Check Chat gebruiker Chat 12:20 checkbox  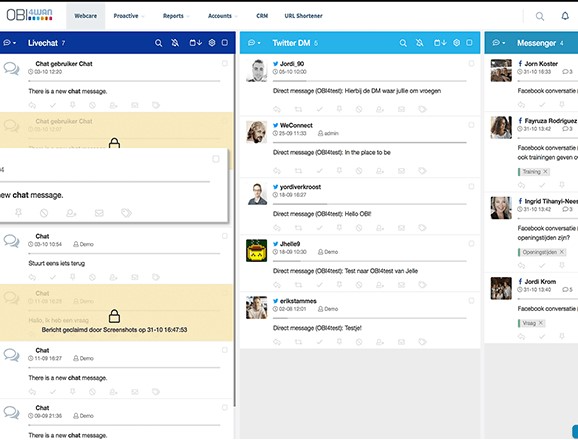point(224,63)
